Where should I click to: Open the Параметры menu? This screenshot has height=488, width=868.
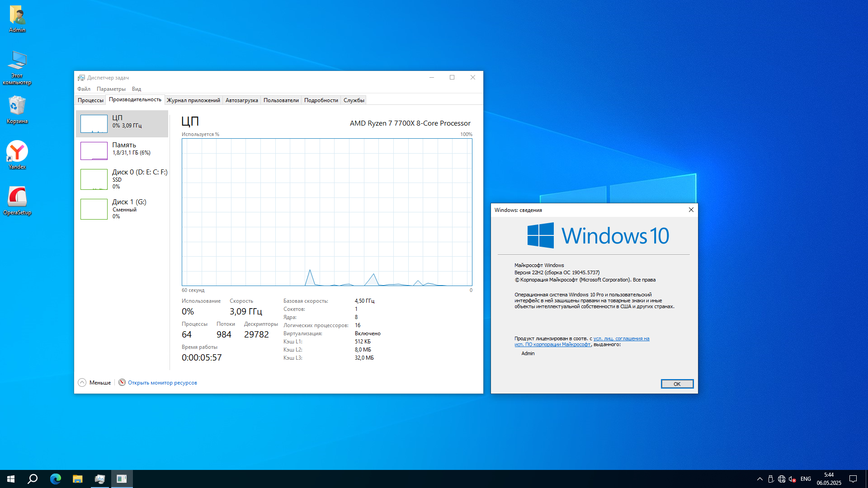click(111, 89)
